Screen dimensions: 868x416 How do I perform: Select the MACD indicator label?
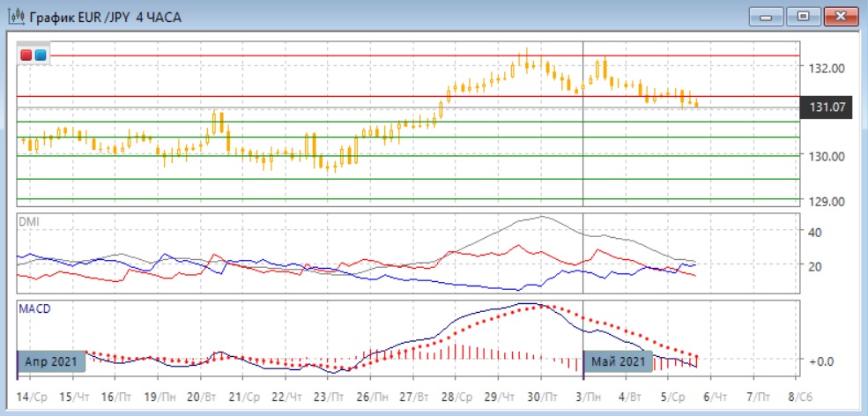click(33, 308)
